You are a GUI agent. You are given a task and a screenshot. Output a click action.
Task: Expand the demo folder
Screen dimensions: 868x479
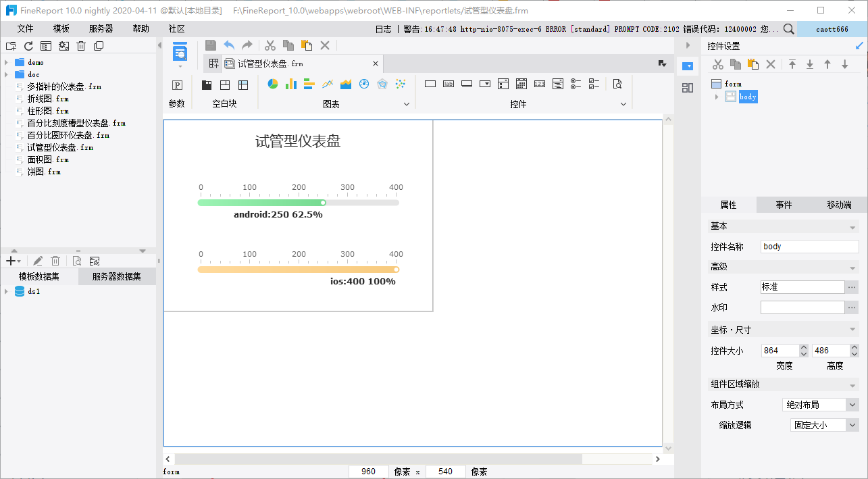(6, 62)
